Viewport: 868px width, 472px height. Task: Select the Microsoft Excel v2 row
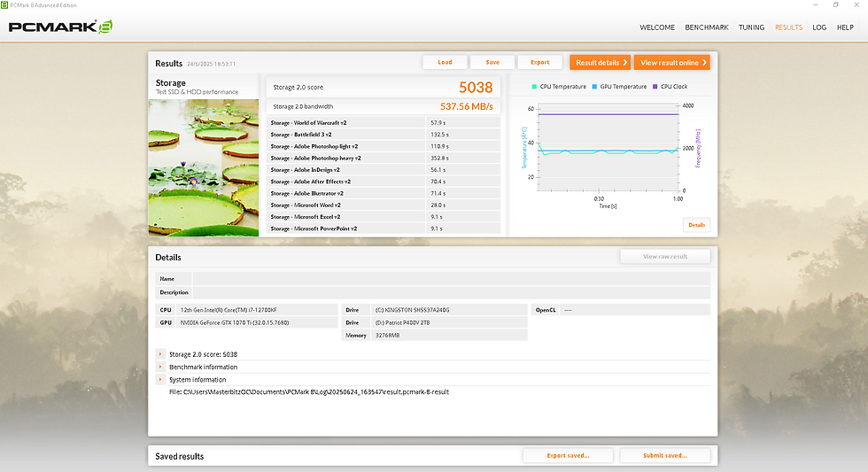pyautogui.click(x=384, y=217)
